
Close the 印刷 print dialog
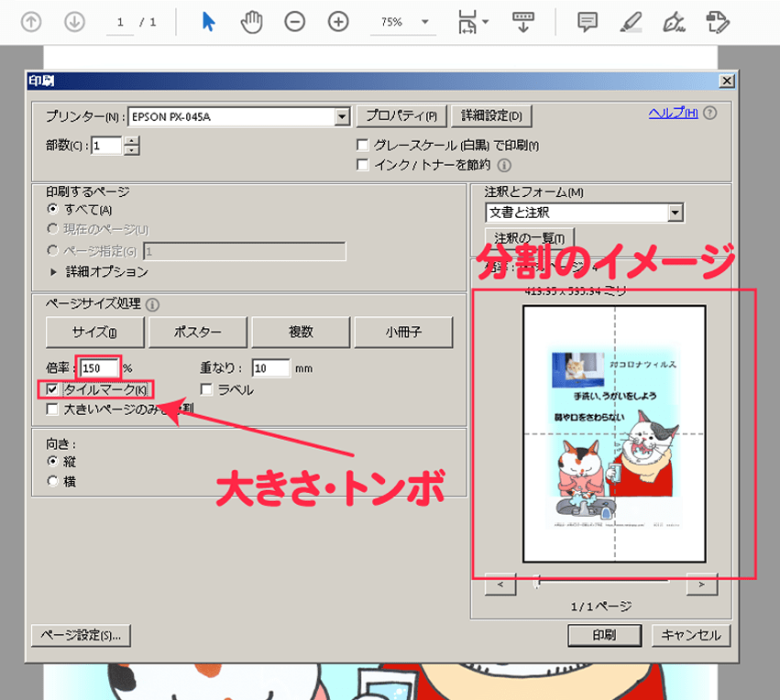pyautogui.click(x=727, y=81)
